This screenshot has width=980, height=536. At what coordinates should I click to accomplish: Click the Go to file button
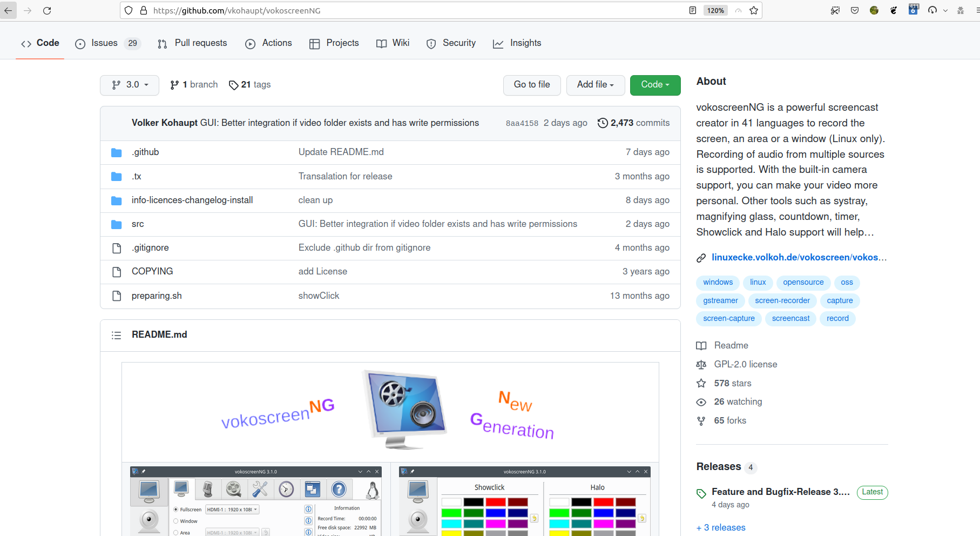click(x=532, y=85)
